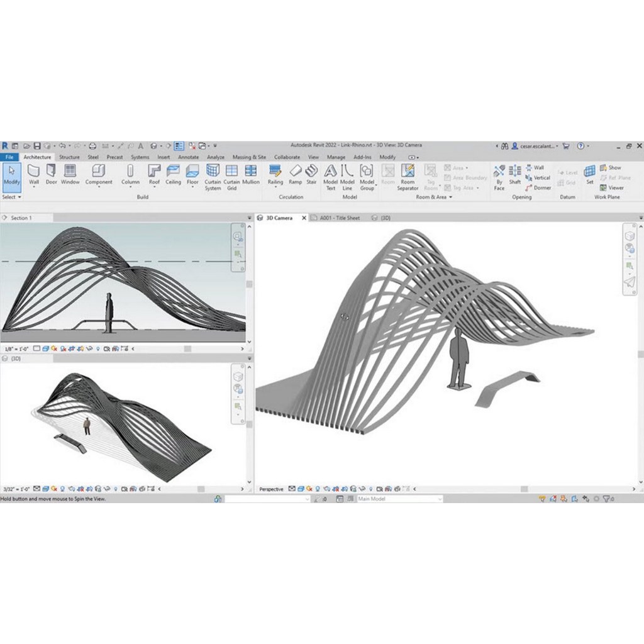This screenshot has width=644, height=644.
Task: Open the Steering Wheel on the navigation bar
Action: (631, 248)
